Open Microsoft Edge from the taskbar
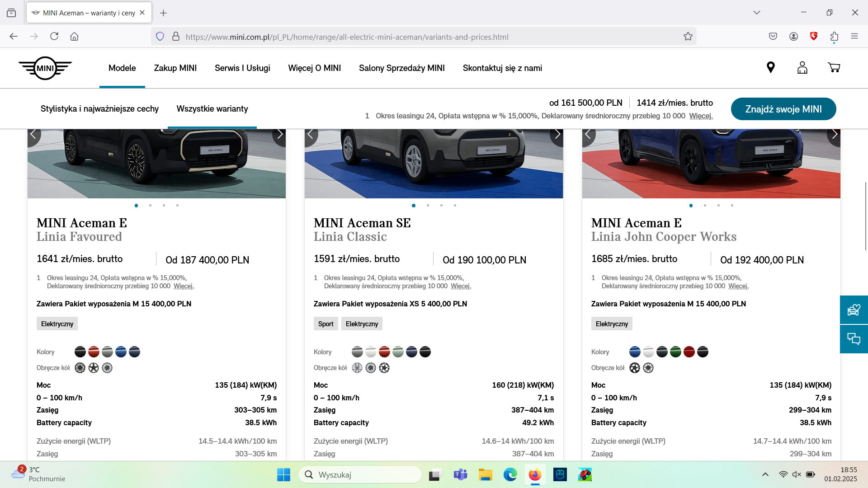This screenshot has height=488, width=868. pyautogui.click(x=510, y=475)
